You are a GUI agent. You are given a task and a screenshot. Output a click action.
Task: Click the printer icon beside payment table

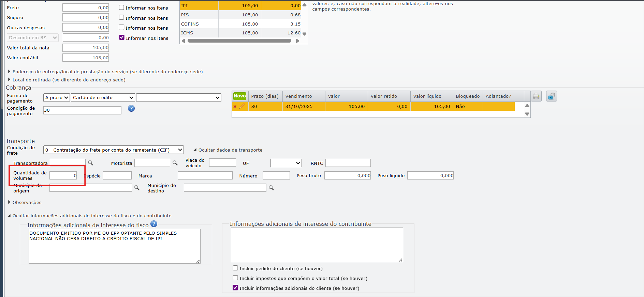coord(536,96)
